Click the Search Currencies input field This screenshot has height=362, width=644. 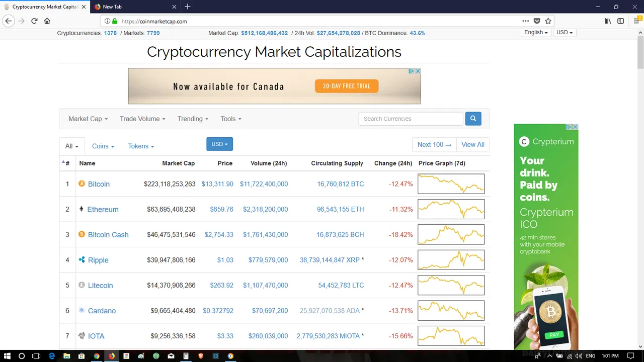point(411,119)
